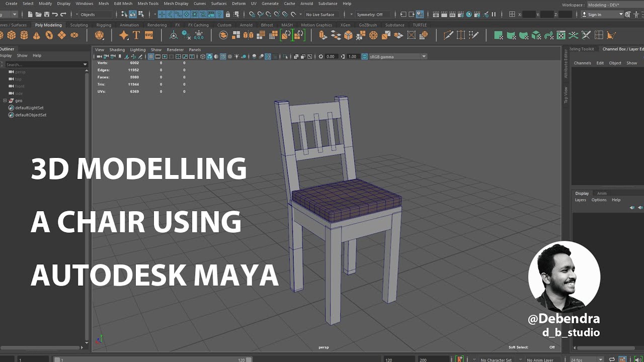Click the save scene disk icon

(47, 15)
